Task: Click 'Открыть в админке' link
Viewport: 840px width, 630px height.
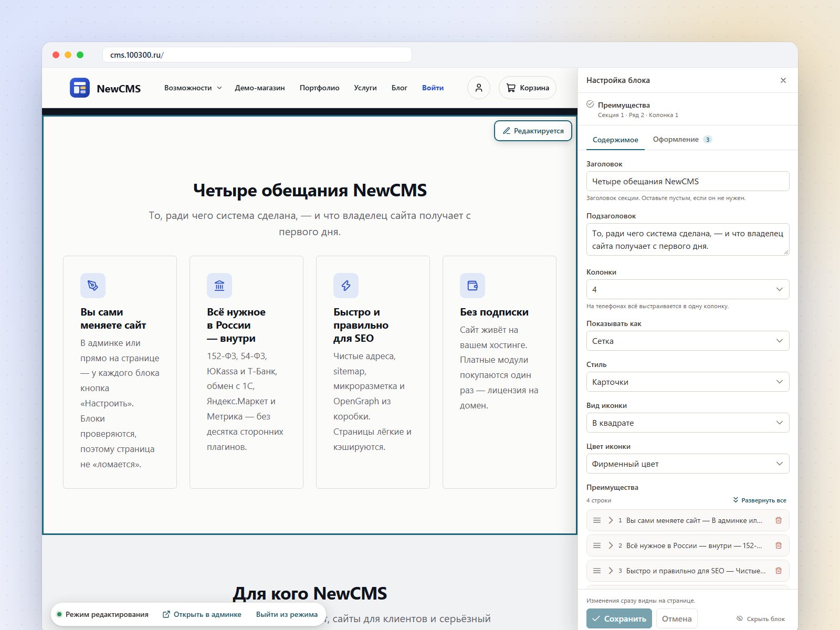Action: [x=202, y=614]
